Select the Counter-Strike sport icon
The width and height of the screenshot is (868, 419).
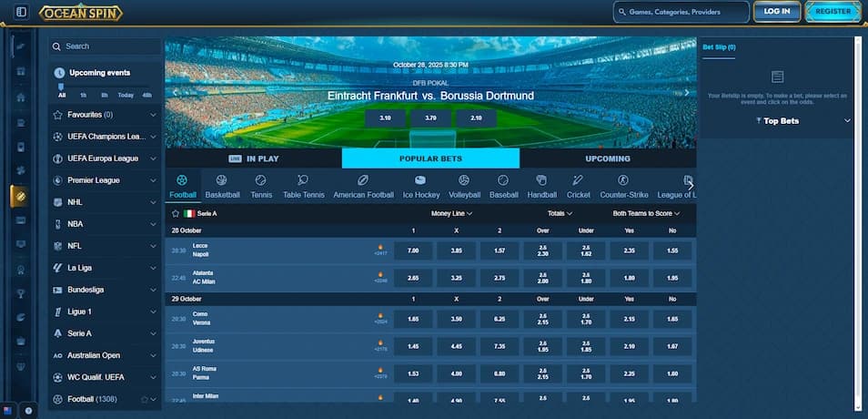pos(623,180)
